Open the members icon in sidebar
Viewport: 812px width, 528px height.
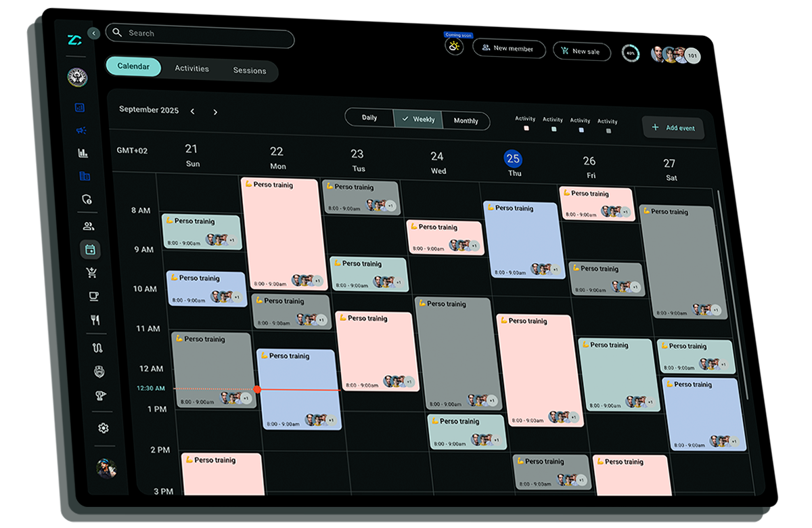88,226
